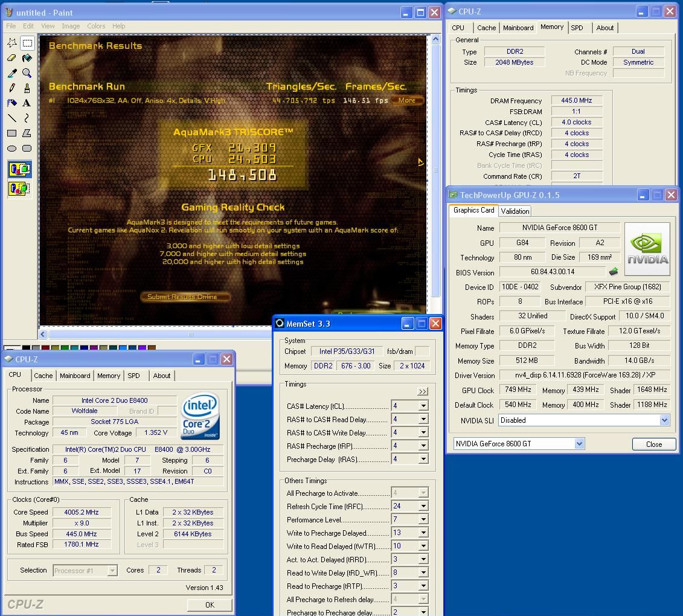Screen dimensions: 683x616
Task: Select the Brush tool in Paint
Action: click(x=27, y=88)
